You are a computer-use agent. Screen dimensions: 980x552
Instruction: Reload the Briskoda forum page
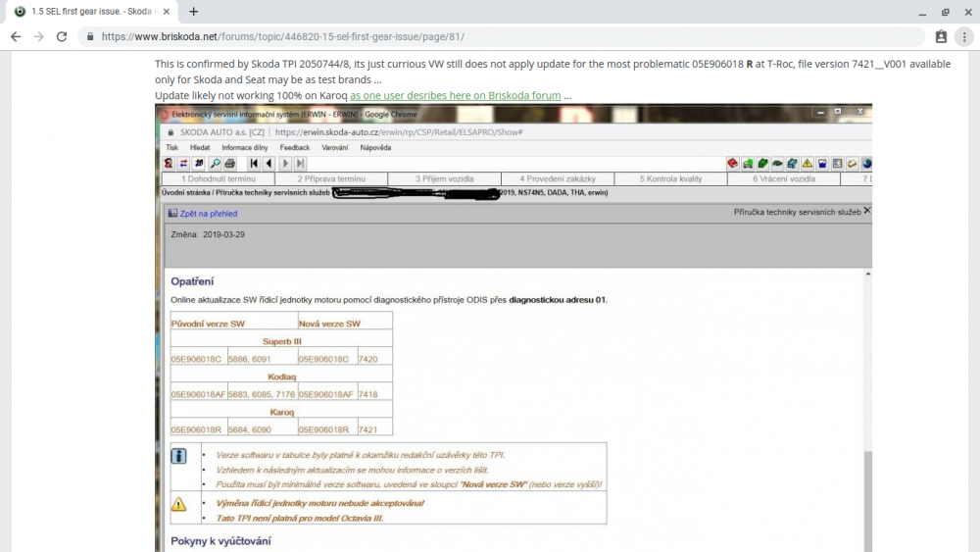point(61,37)
